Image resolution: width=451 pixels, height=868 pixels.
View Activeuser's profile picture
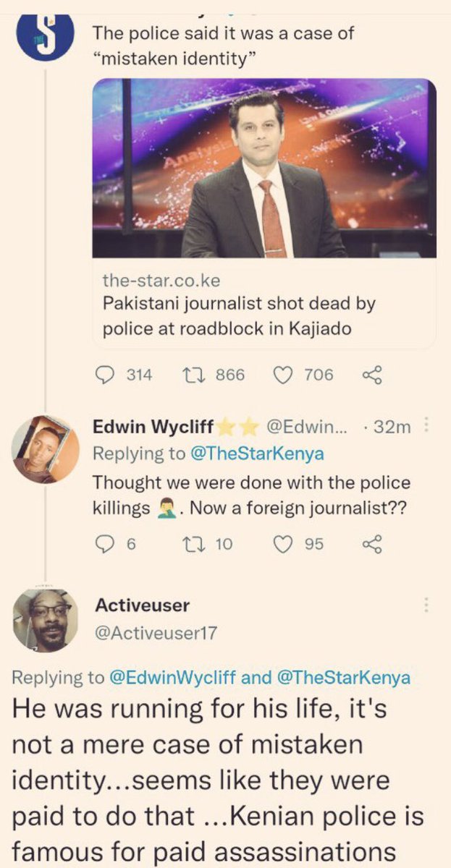(46, 621)
